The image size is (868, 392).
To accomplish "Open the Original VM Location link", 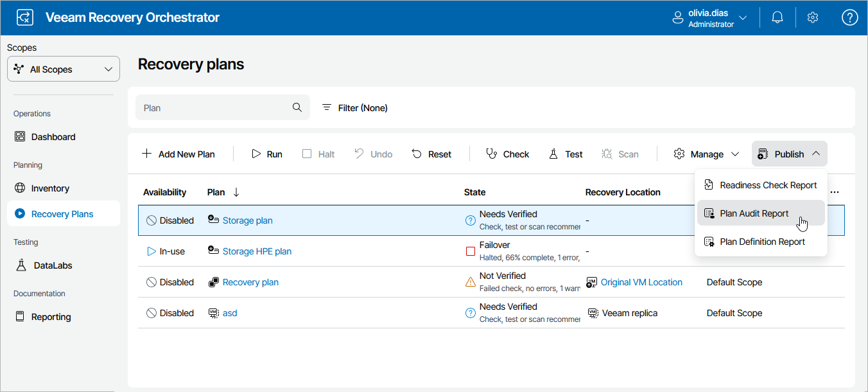I will coord(641,281).
